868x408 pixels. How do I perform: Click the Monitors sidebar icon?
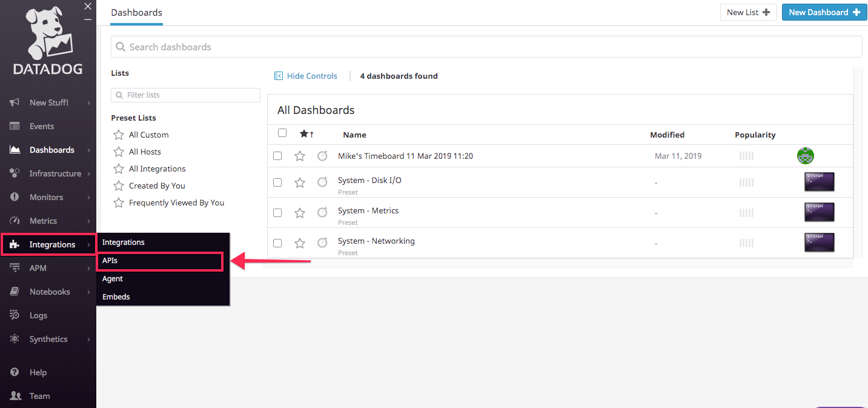pyautogui.click(x=13, y=196)
